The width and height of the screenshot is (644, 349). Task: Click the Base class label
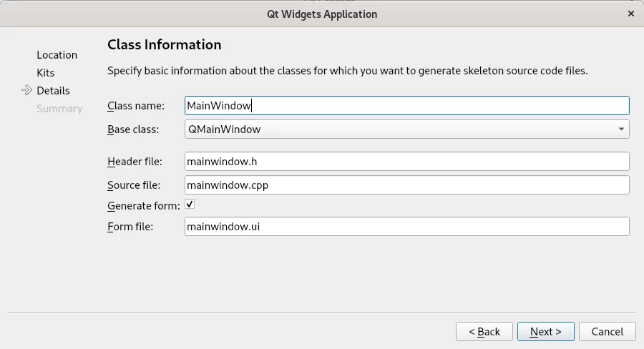pos(133,129)
